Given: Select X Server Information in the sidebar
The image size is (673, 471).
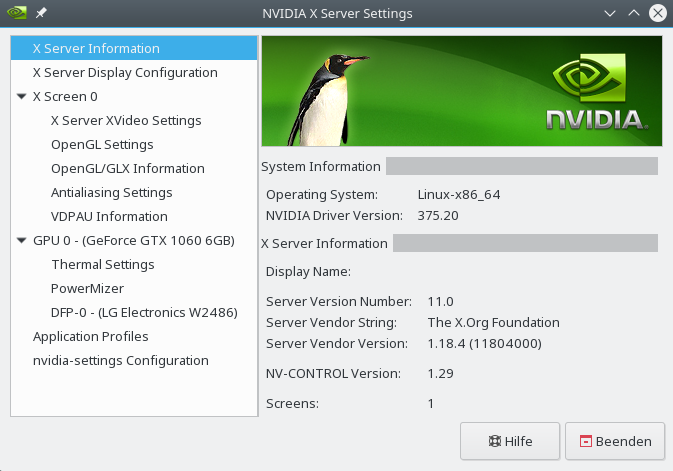Looking at the screenshot, I should (x=134, y=48).
